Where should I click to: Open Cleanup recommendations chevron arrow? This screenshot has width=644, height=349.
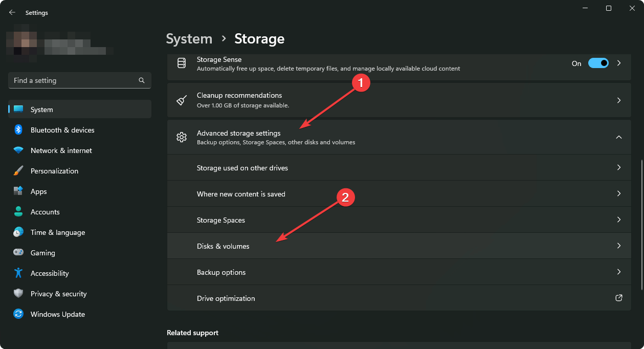(x=619, y=100)
